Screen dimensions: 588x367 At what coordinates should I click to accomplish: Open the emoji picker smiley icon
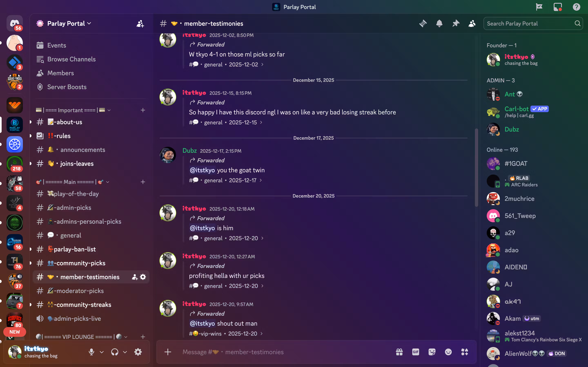coord(448,352)
